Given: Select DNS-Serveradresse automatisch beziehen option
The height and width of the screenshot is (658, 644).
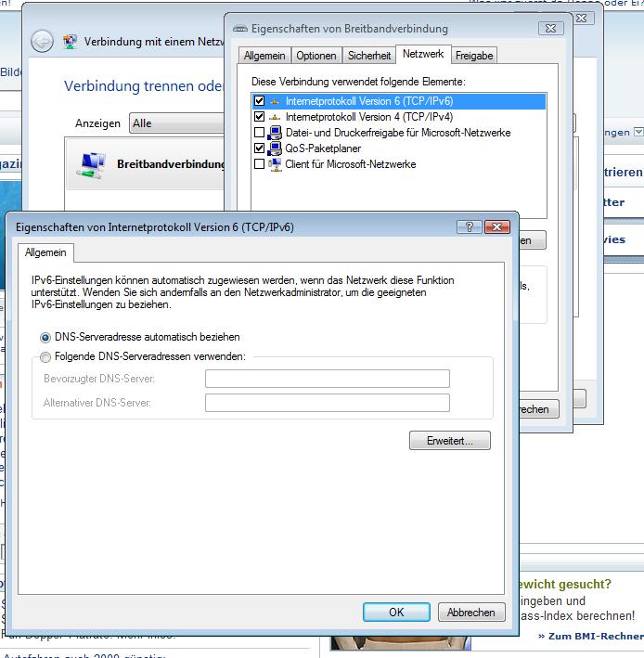Looking at the screenshot, I should pyautogui.click(x=45, y=338).
